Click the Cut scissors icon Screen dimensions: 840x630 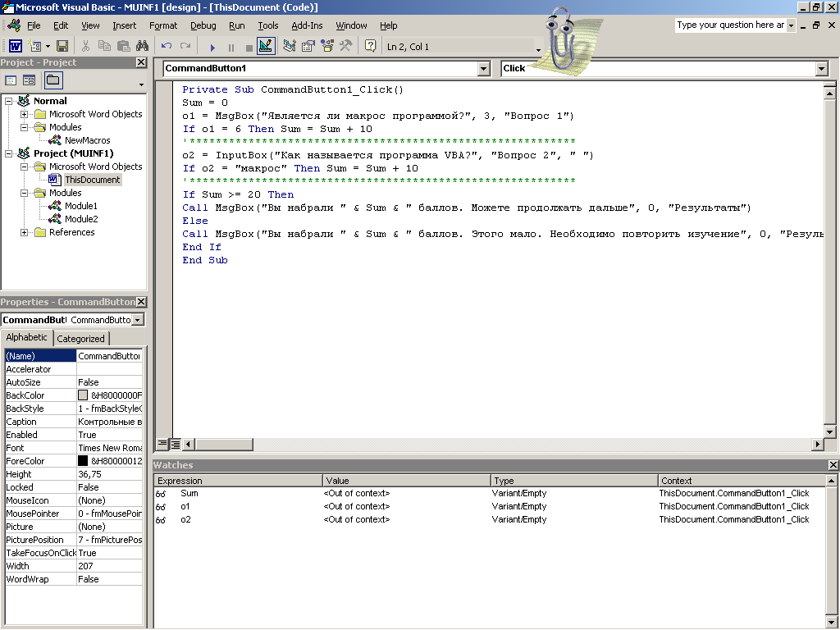click(x=85, y=46)
